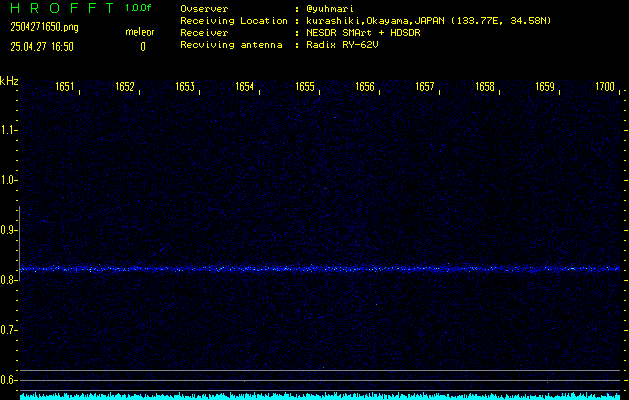Click the 1657 time marker
Image resolution: width=629 pixels, height=400 pixels.
(x=425, y=87)
